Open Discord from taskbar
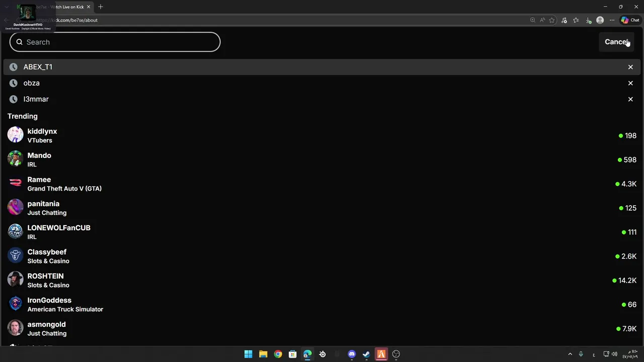This screenshot has height=362, width=644. point(352,354)
